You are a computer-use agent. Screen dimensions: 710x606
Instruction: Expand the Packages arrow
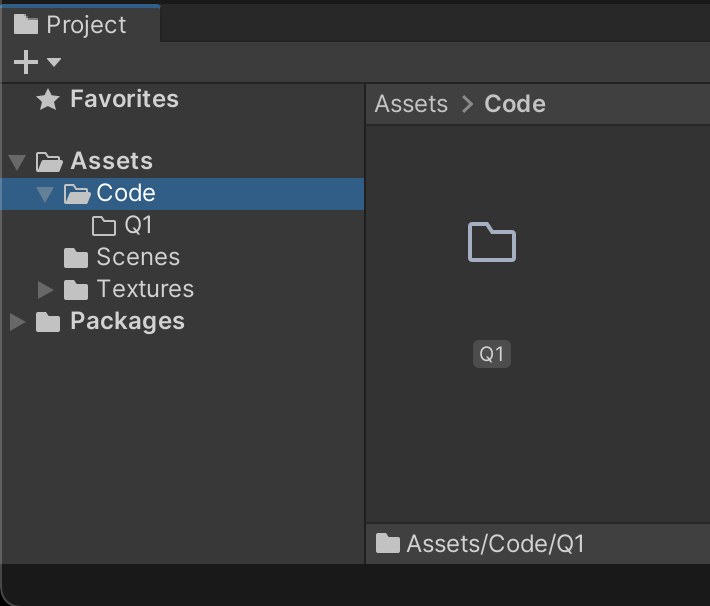[17, 321]
